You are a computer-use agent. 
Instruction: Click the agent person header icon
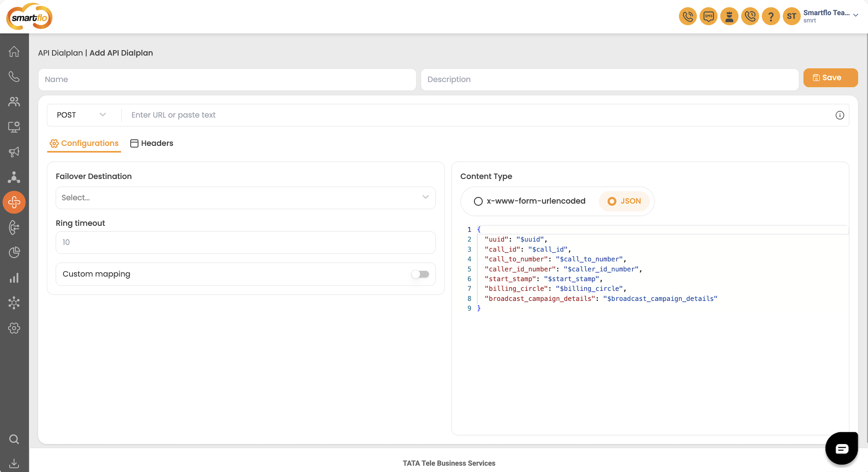[729, 16]
